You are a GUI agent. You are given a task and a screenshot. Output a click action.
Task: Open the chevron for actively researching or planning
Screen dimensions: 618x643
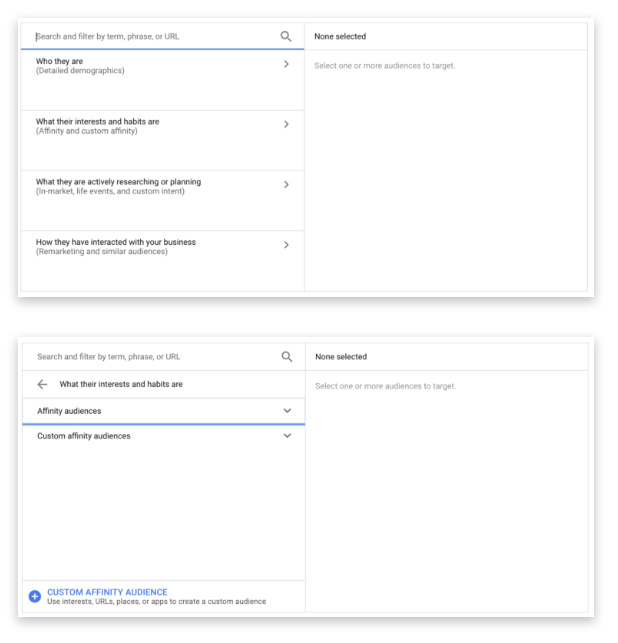pyautogui.click(x=286, y=185)
